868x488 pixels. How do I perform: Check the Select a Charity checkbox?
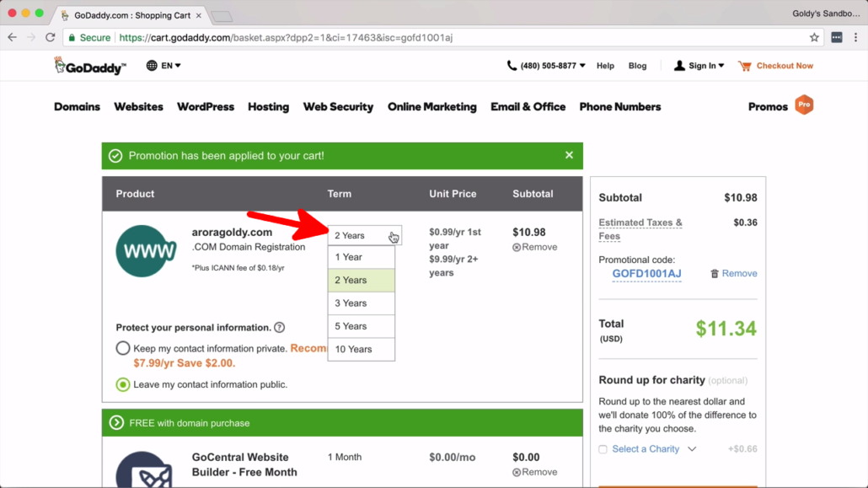coord(603,449)
